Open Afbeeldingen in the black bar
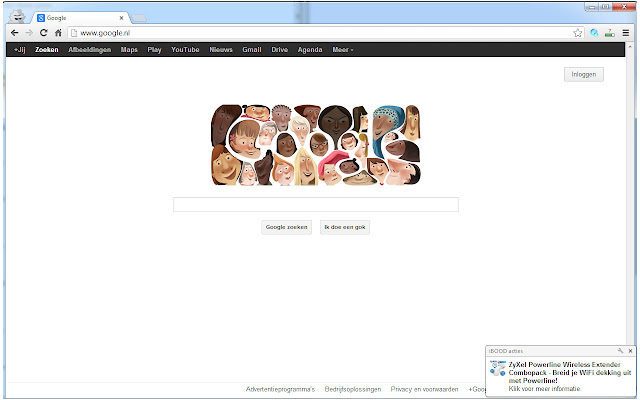The width and height of the screenshot is (640, 400). pos(89,50)
